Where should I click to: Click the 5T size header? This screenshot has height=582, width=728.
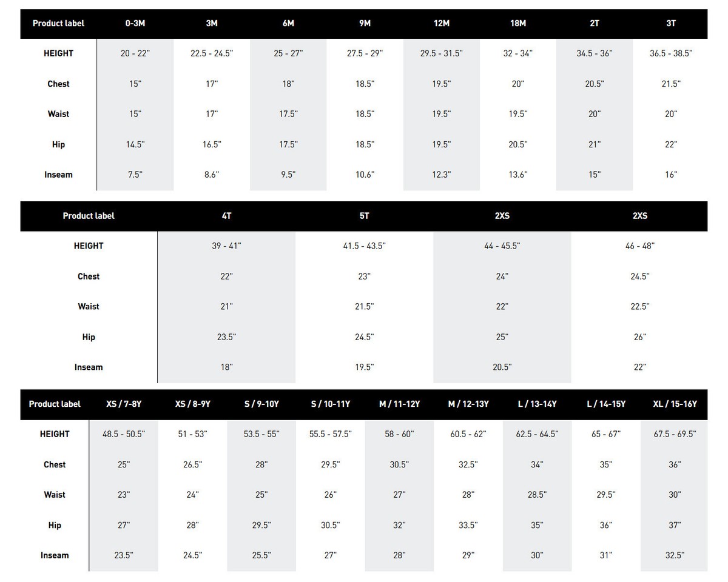[364, 216]
